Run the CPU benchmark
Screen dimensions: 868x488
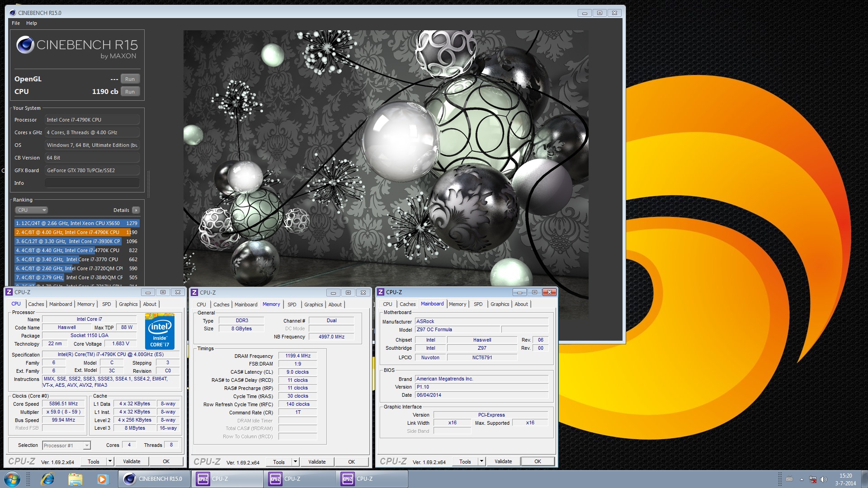(x=130, y=92)
